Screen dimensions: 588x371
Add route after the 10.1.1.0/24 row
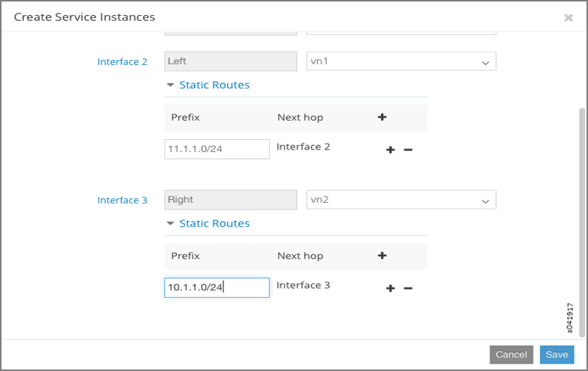click(390, 288)
